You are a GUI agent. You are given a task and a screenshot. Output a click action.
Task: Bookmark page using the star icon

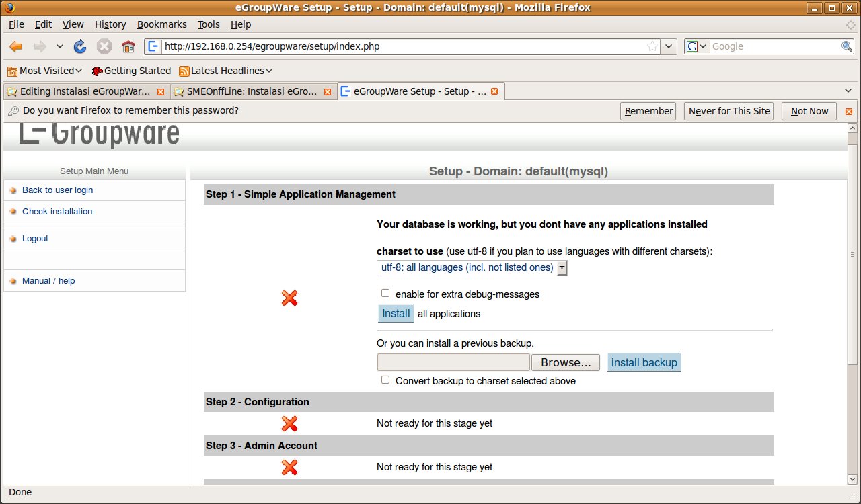(652, 46)
